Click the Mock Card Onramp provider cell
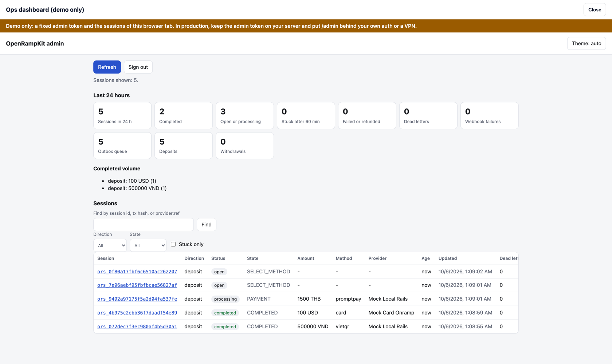 (x=391, y=313)
